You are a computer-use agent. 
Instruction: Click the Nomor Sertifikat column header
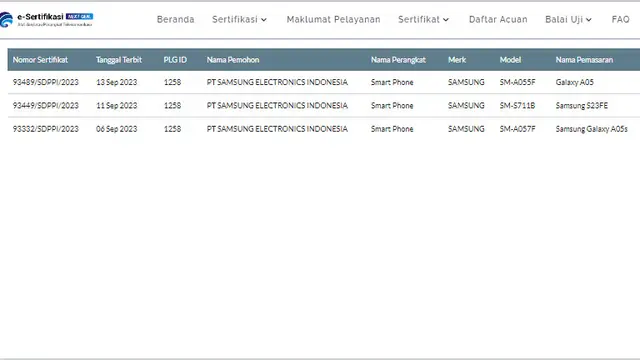coord(40,60)
